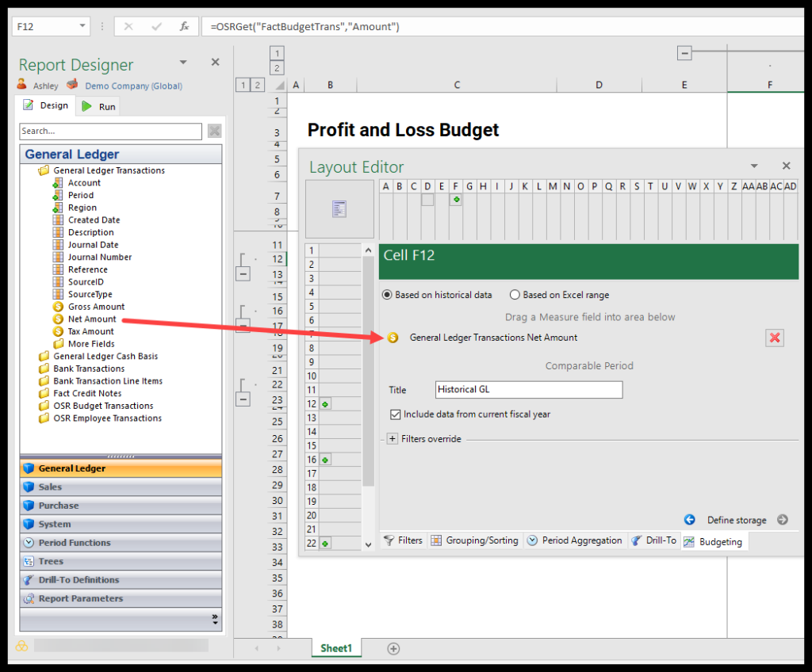Toggle Include data from current fiscal year
This screenshot has height=672, width=812.
396,414
